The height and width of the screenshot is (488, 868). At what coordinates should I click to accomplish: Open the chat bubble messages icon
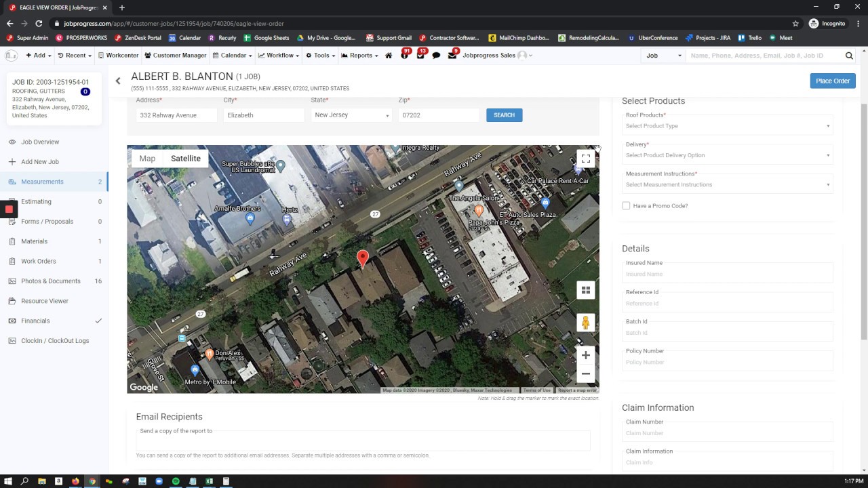pos(436,56)
